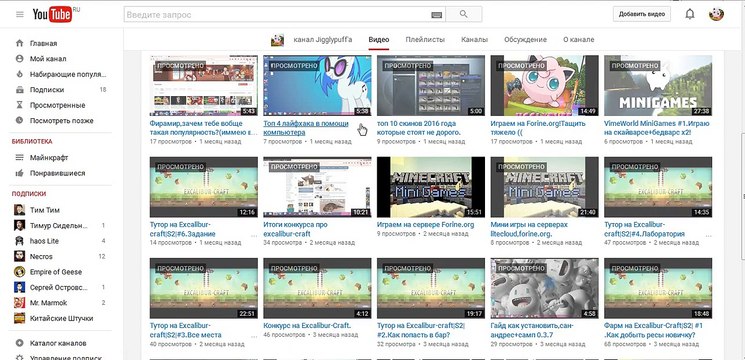Open title Тутор на Excalibur-craft|S2|#6.Задание
This screenshot has height=360, width=745.
183,229
